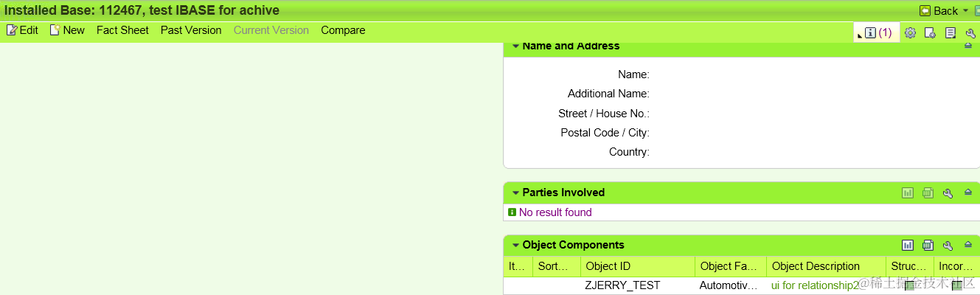The height and width of the screenshot is (295, 980).
Task: Click Current Version toolbar item
Action: click(x=271, y=30)
